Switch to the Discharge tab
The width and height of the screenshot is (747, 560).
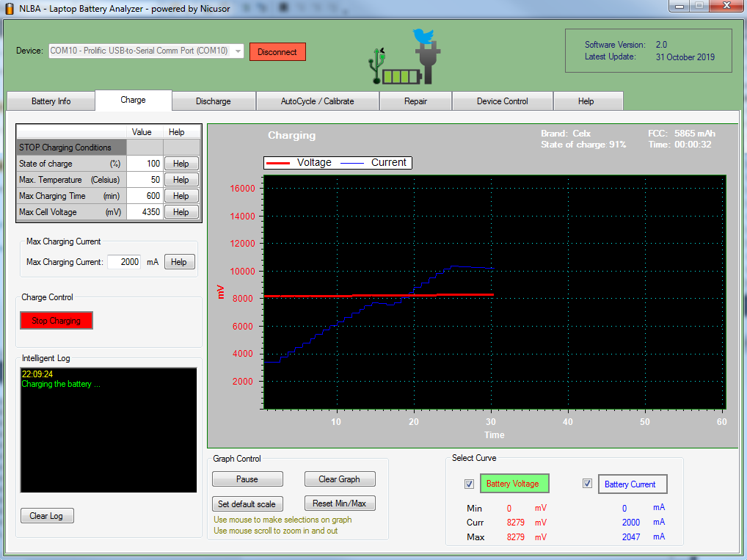[x=214, y=101]
